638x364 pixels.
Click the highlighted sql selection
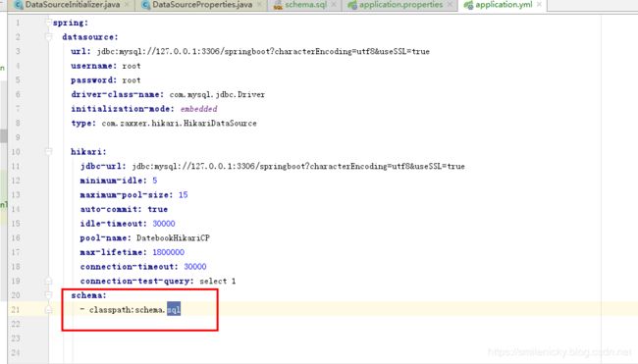click(174, 309)
